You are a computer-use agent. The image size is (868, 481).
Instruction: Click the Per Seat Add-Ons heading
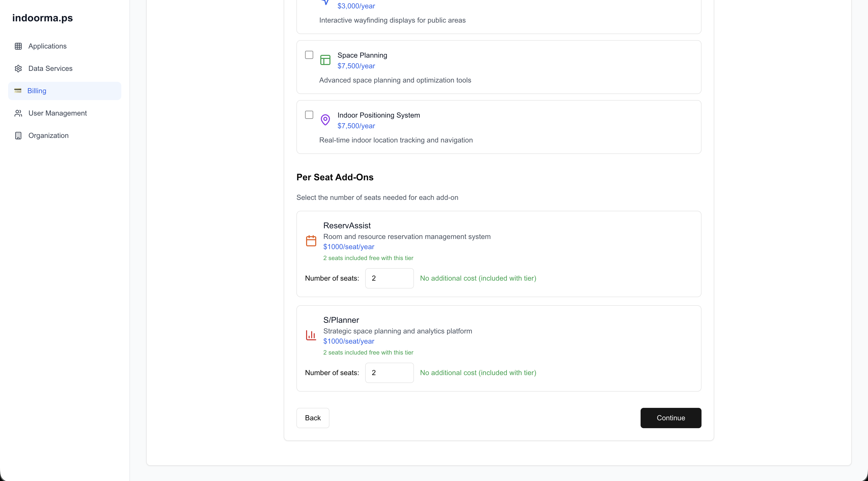pos(335,177)
